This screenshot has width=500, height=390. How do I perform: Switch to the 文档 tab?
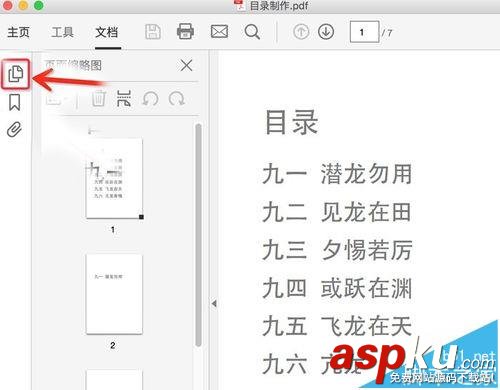(x=107, y=32)
